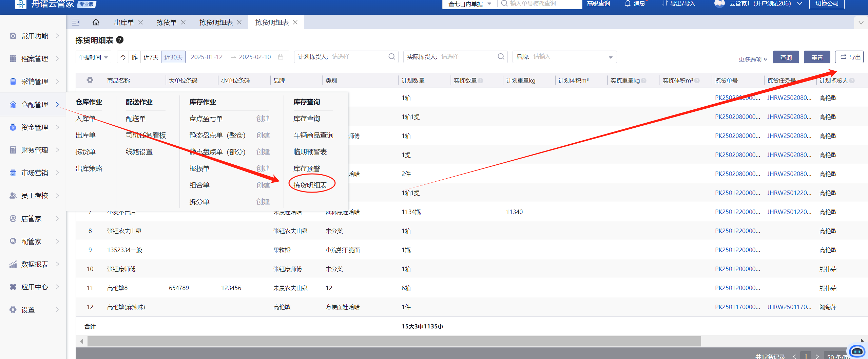Click the top search 输入单号模糊查询 field
This screenshot has height=359, width=868.
[x=543, y=4]
